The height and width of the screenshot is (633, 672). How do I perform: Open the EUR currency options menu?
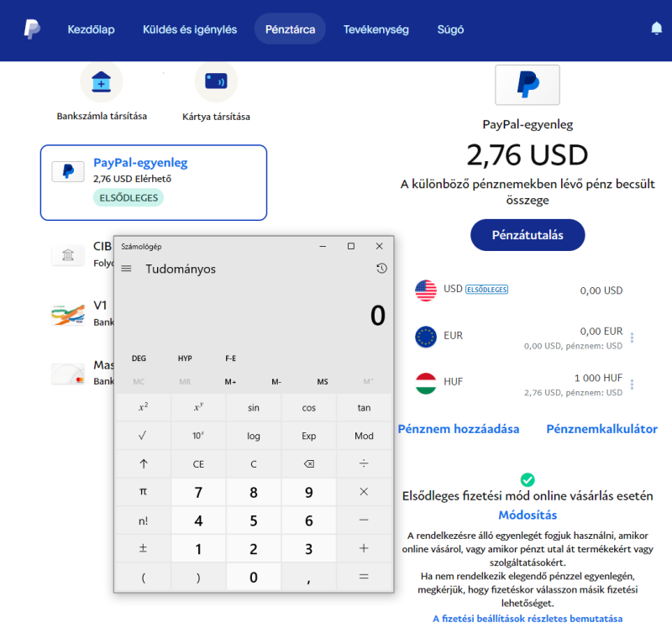(x=632, y=337)
